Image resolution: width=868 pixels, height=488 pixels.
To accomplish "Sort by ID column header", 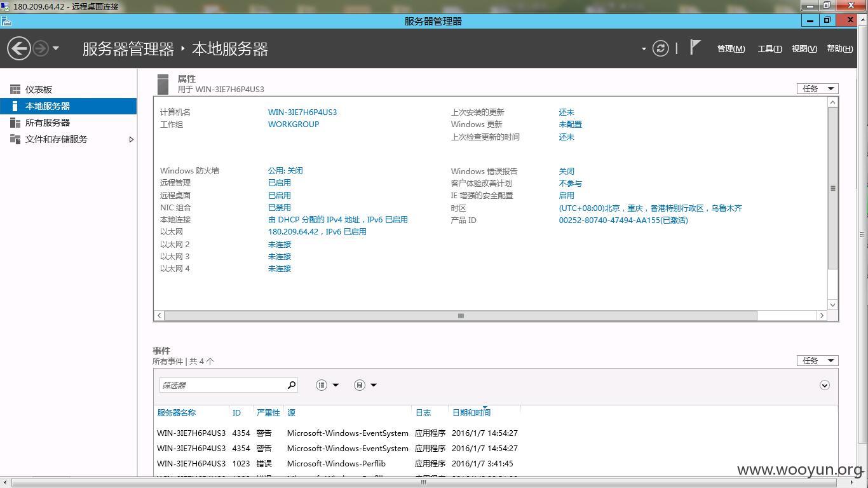I will point(236,412).
